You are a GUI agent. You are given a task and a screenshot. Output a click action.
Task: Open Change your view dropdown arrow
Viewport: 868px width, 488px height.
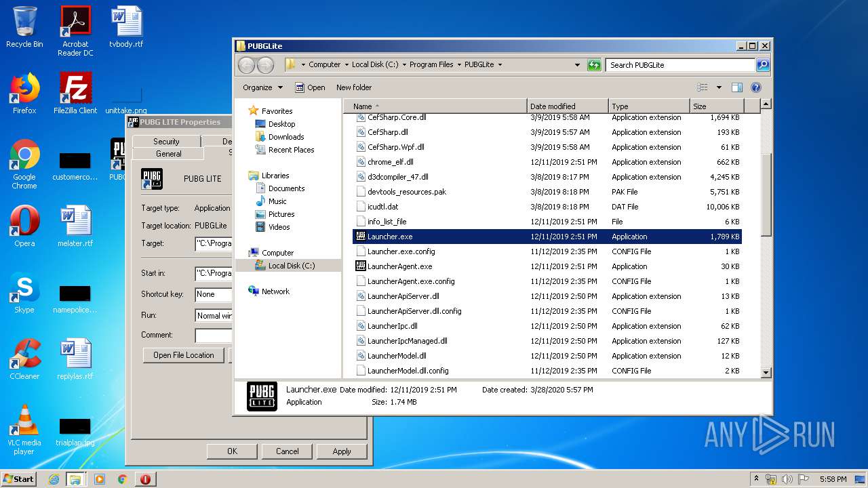[x=719, y=87]
